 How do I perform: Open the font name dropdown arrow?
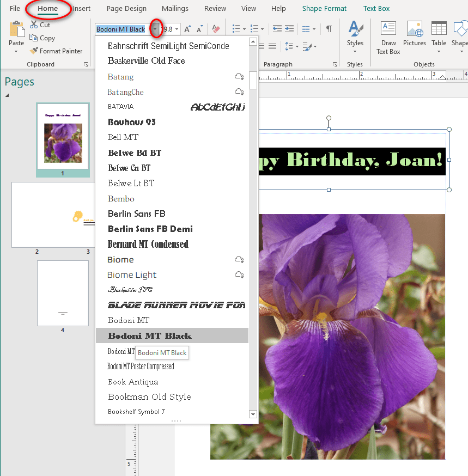tap(156, 29)
